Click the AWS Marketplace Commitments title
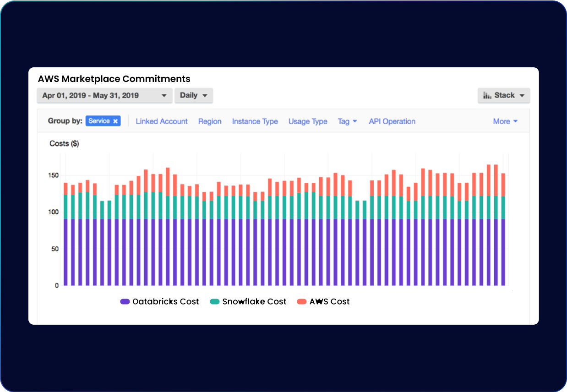The width and height of the screenshot is (567, 392). coord(114,79)
